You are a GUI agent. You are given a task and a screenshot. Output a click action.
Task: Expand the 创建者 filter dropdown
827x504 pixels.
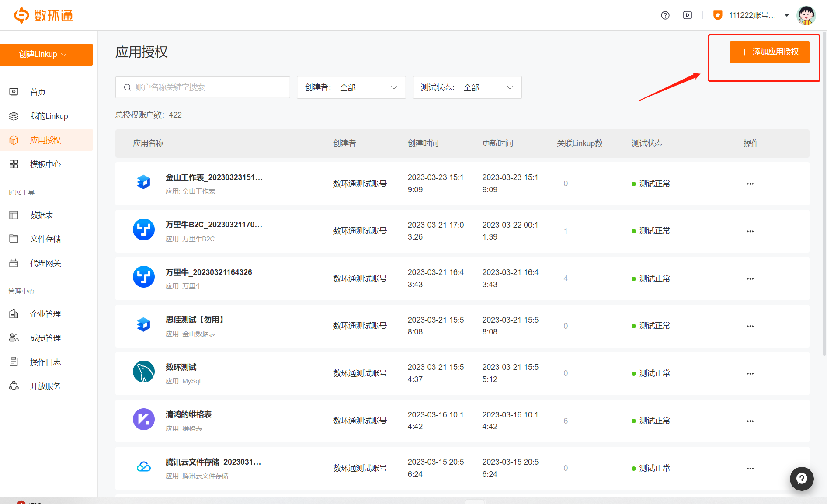(351, 87)
